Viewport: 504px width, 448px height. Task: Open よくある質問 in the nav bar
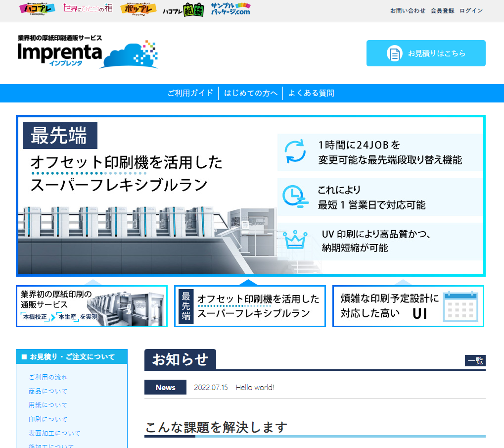pyautogui.click(x=311, y=93)
